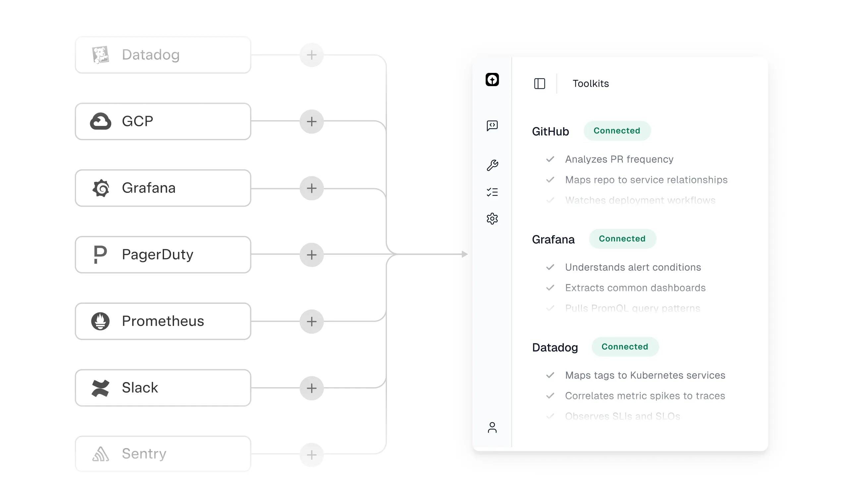The image size is (843, 504).
Task: Click 'Maps repo to service relationships' item
Action: coord(646,180)
